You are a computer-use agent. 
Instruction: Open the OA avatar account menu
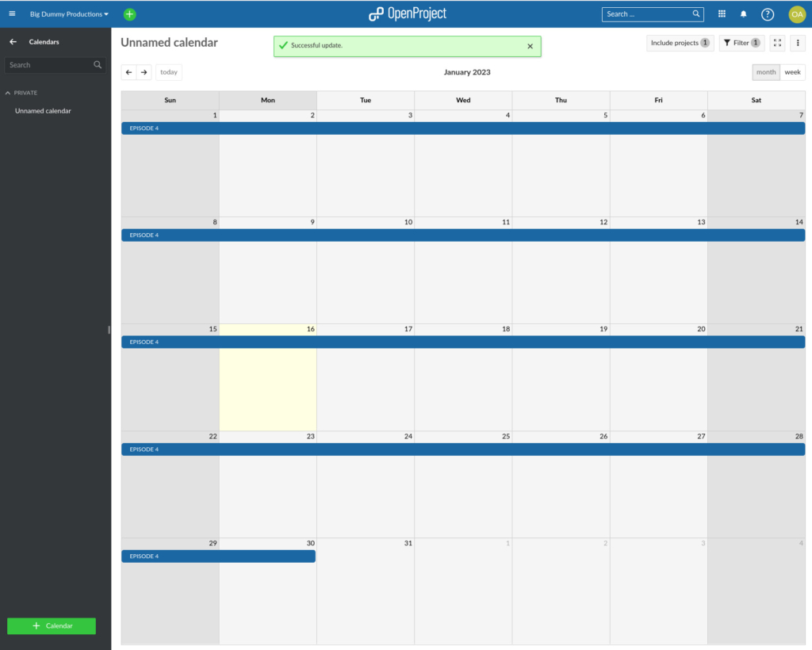coord(797,13)
